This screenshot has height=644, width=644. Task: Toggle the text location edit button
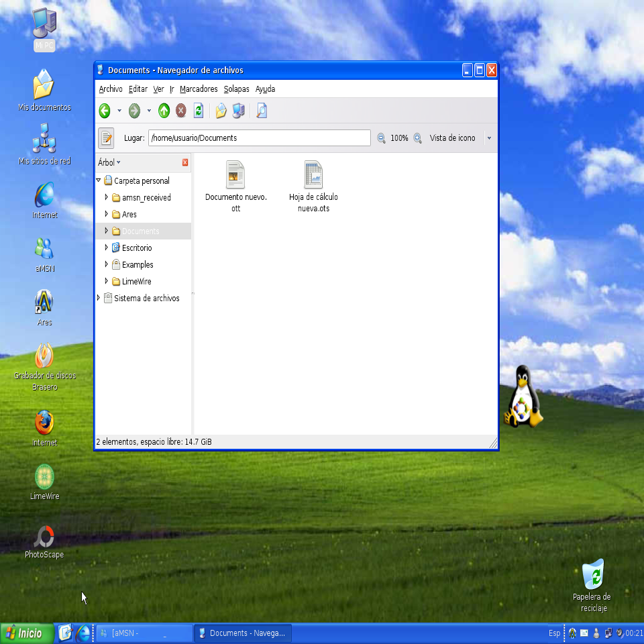106,138
